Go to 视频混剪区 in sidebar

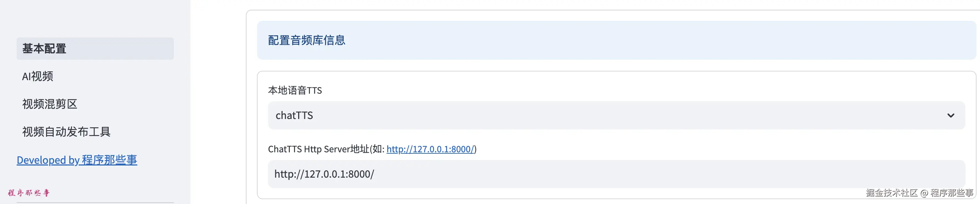[50, 104]
